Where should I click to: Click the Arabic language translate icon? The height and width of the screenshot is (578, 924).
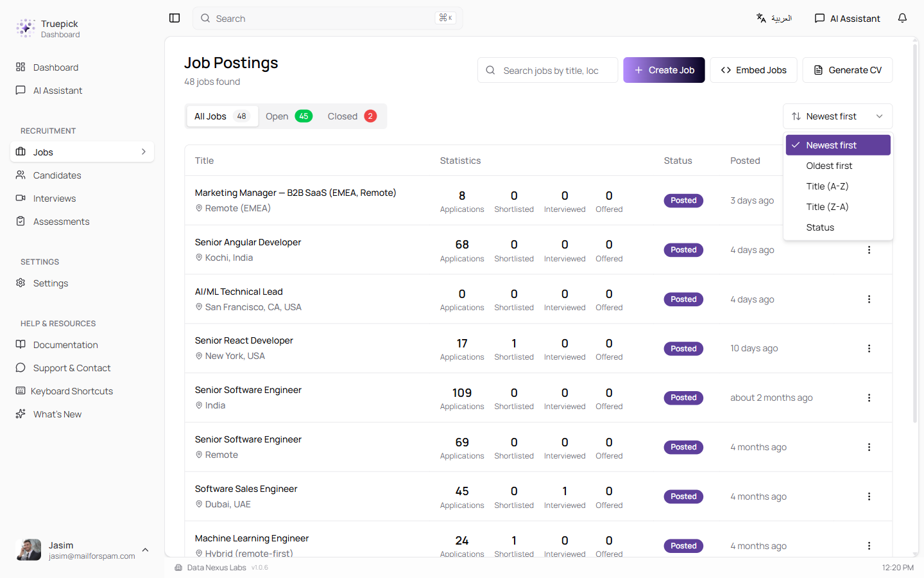(x=773, y=18)
